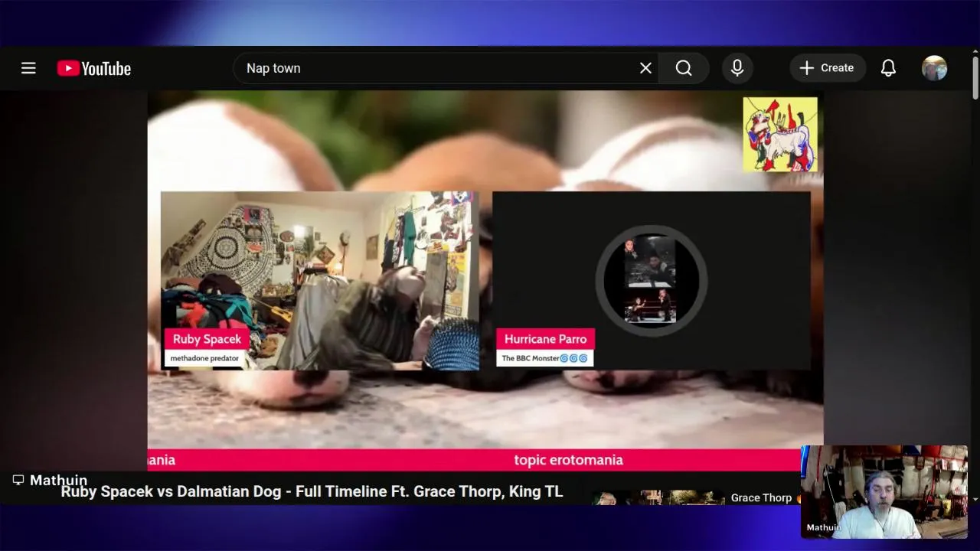Click the monitor icon beside Mathuin
Viewport: 980px width, 551px height.
coord(18,480)
